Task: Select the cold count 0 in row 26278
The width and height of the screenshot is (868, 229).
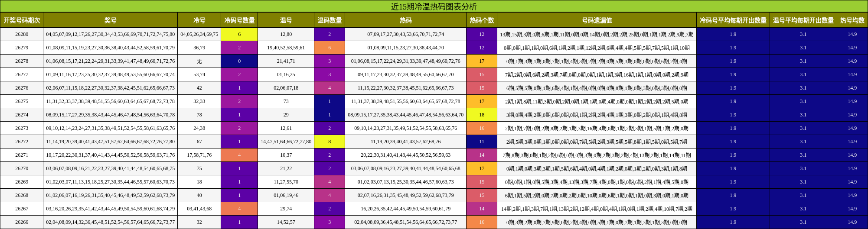Action: (239, 61)
